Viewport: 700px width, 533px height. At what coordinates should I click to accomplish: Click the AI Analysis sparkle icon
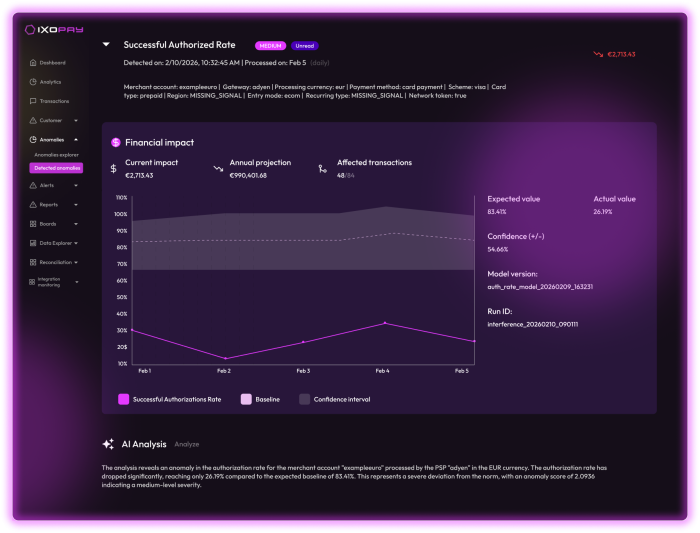click(108, 444)
